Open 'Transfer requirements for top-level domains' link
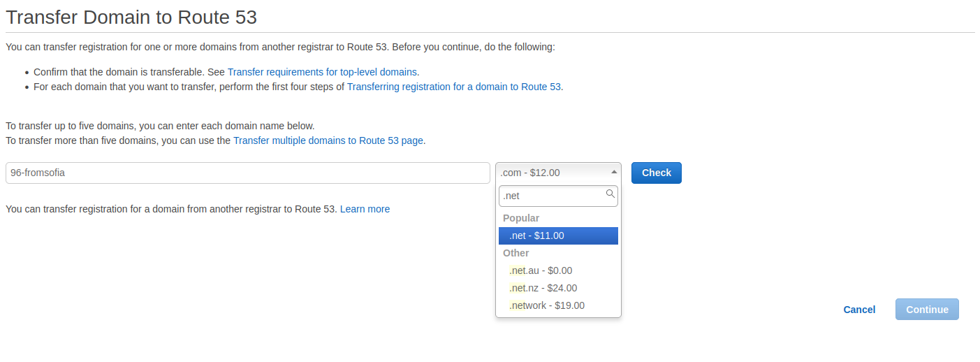 point(323,72)
